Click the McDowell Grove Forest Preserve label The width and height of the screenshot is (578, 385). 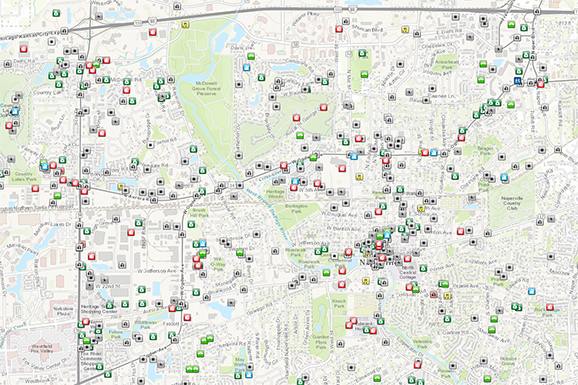[206, 89]
